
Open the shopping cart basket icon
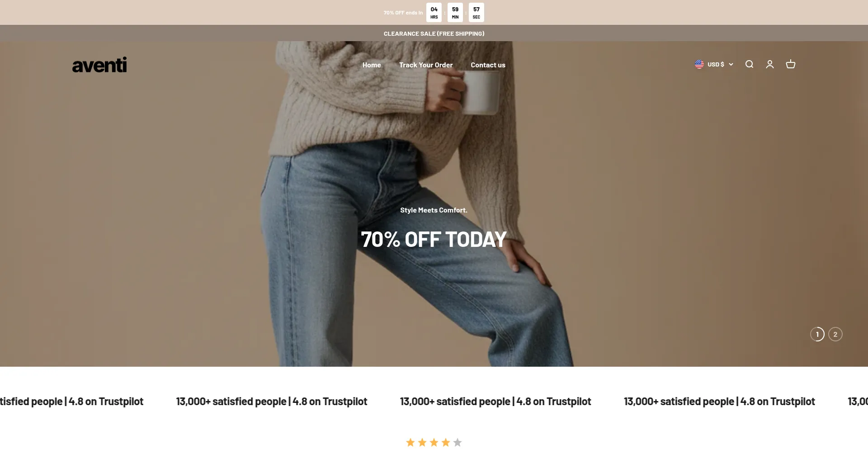pos(791,64)
